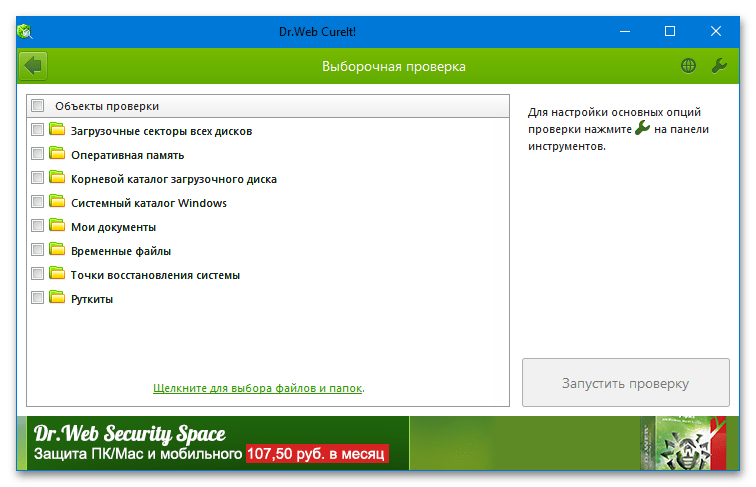Click the Dr.Web CureIt title bar icon
The image size is (756, 487).
pos(25,32)
